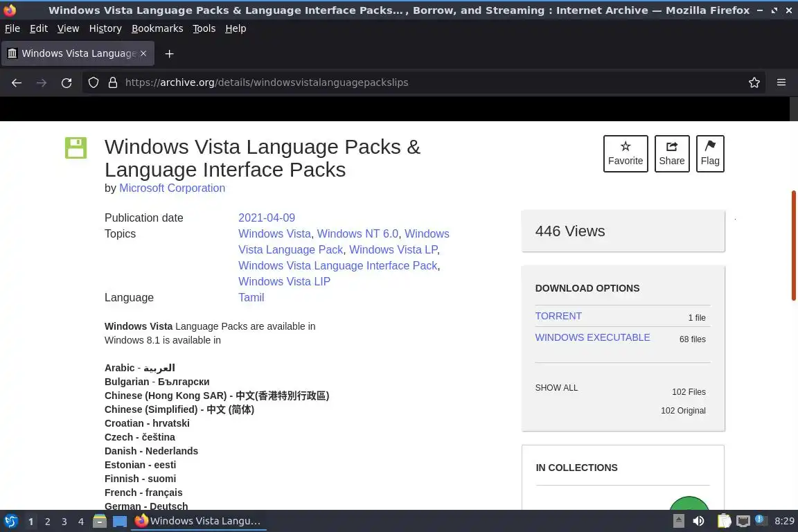798x532 pixels.
Task: Click the 8:29 taskbar clock
Action: pos(784,521)
